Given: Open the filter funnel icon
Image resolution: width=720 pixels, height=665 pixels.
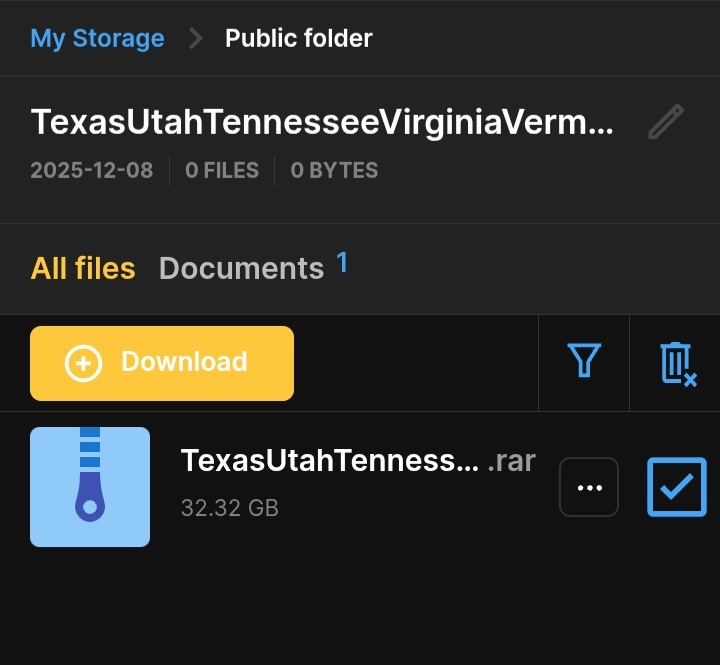Looking at the screenshot, I should [584, 361].
